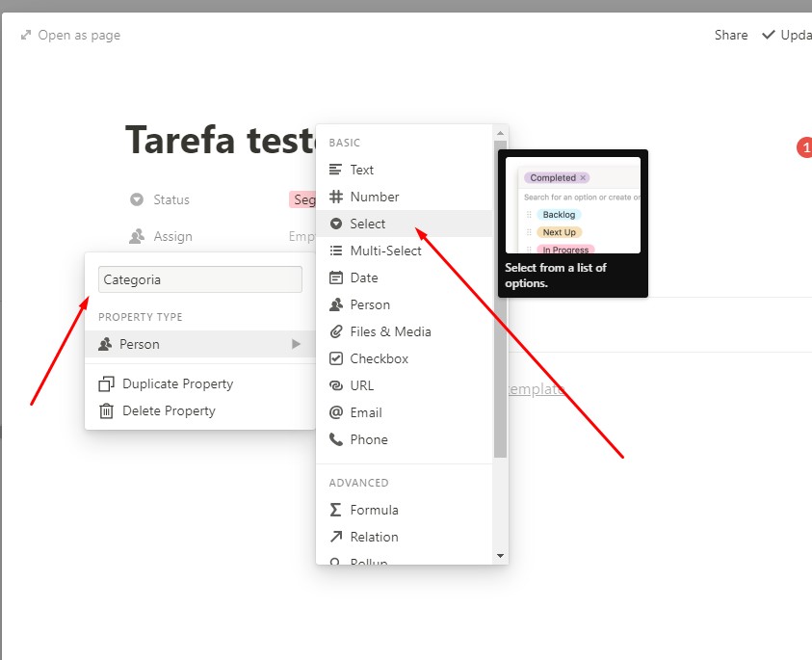The height and width of the screenshot is (660, 812).
Task: Click the Status property label
Action: (x=171, y=199)
